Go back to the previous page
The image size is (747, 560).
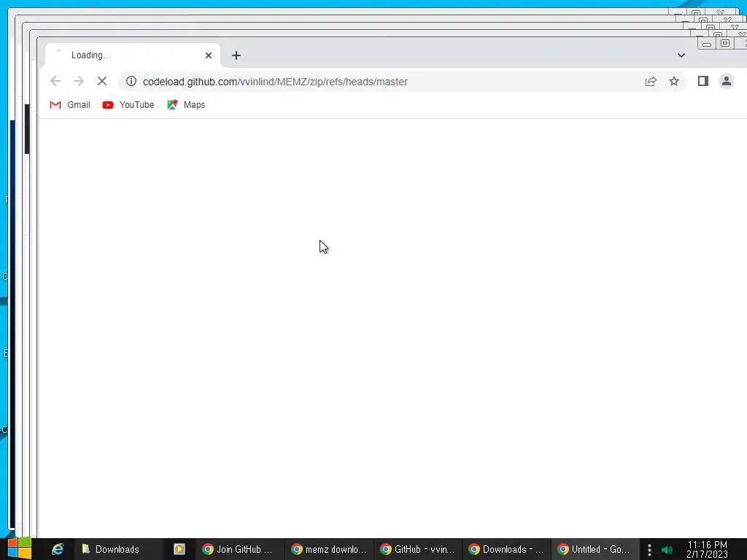click(x=55, y=81)
